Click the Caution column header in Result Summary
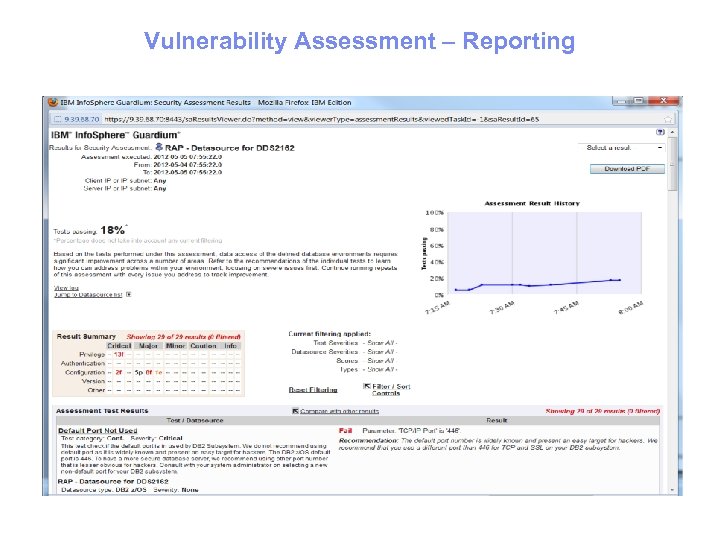 [203, 346]
